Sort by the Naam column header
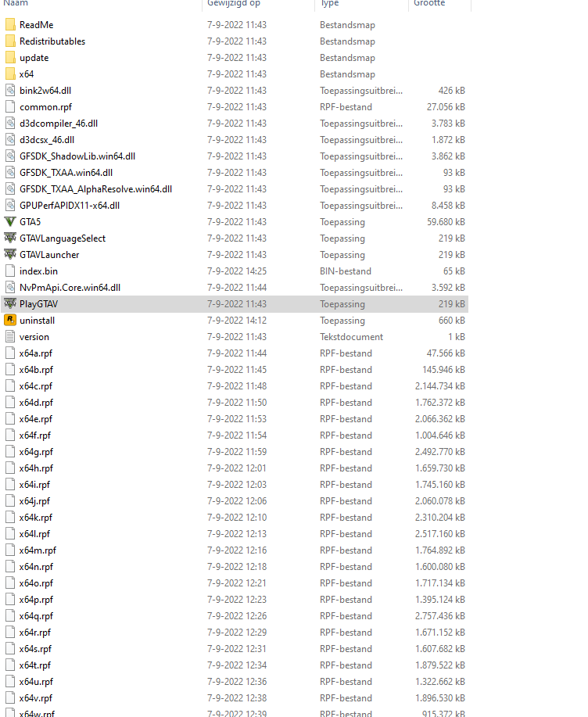 click(x=16, y=3)
